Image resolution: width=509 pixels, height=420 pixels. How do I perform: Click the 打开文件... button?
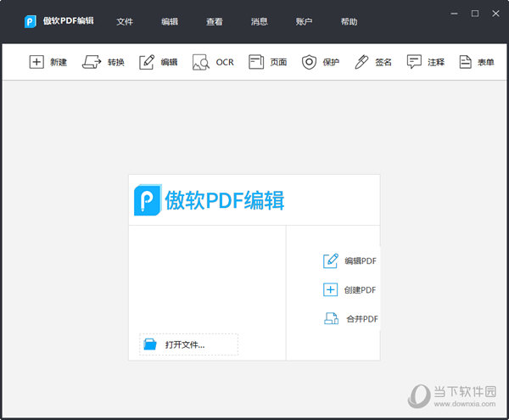188,344
